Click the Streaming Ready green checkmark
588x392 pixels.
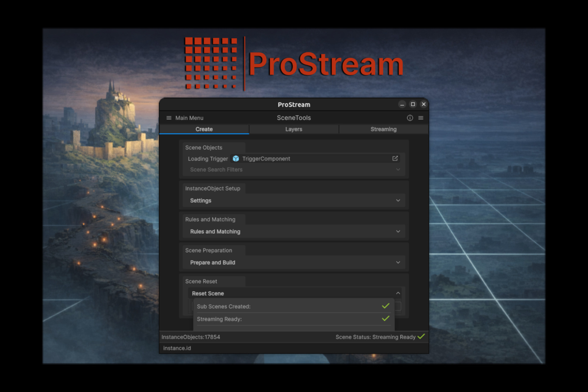pos(385,318)
